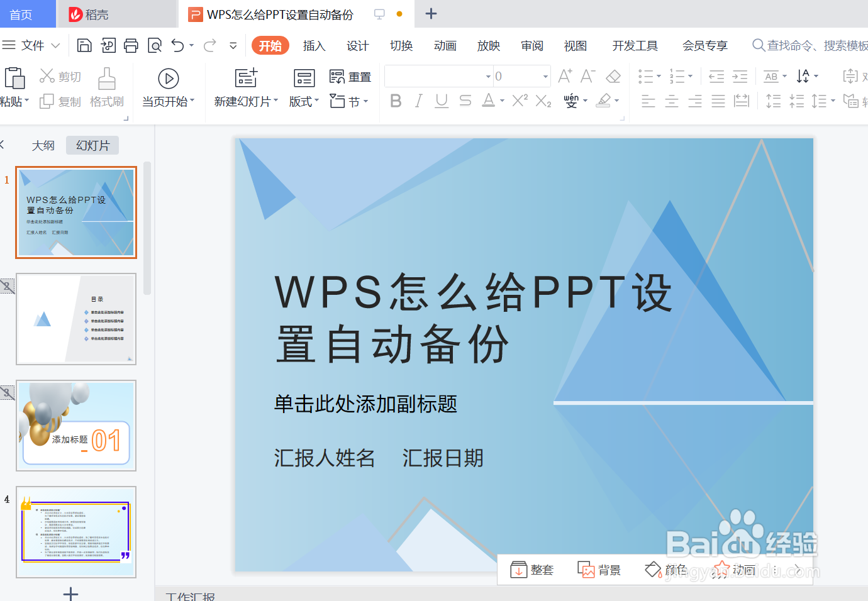This screenshot has width=868, height=601.
Task: Decrease paragraph indent
Action: coord(716,77)
